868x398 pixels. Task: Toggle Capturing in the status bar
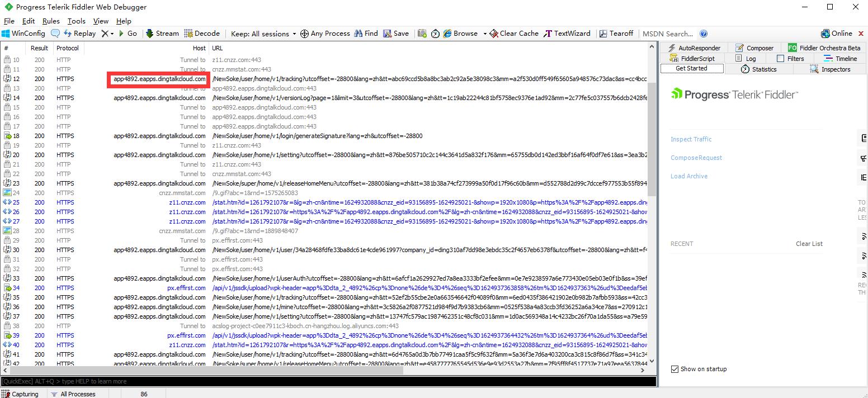click(x=20, y=394)
